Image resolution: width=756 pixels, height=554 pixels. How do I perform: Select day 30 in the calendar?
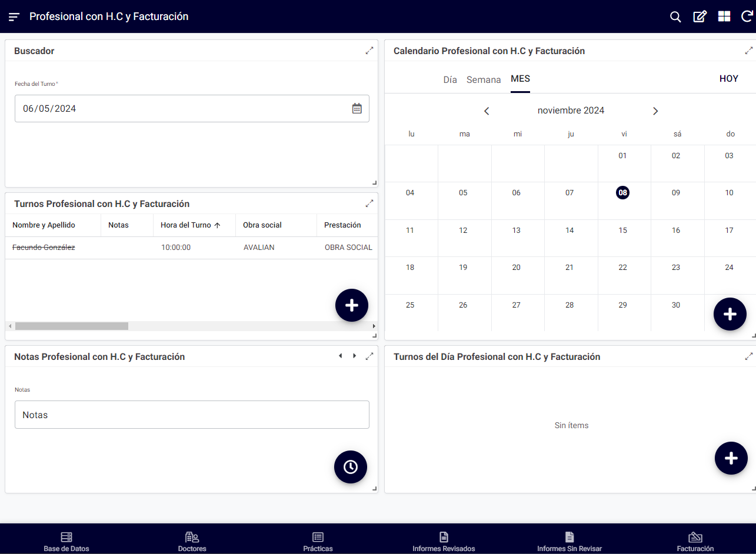click(676, 305)
